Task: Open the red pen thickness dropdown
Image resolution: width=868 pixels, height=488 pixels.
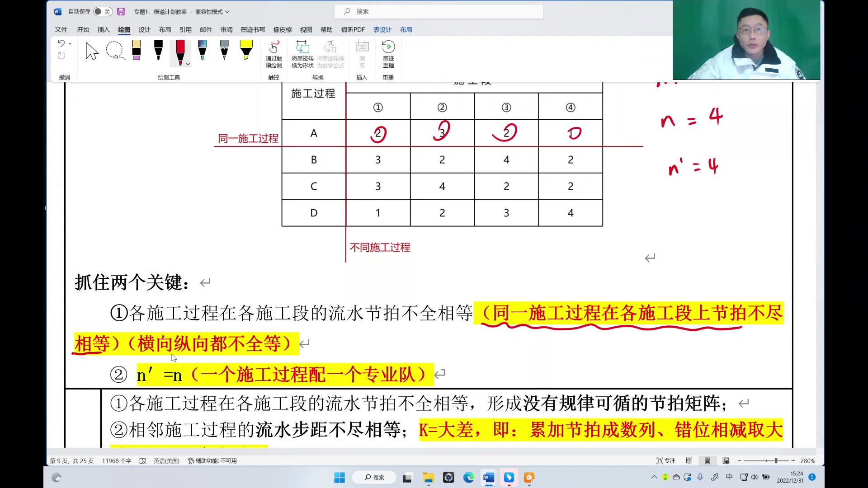Action: tap(188, 65)
